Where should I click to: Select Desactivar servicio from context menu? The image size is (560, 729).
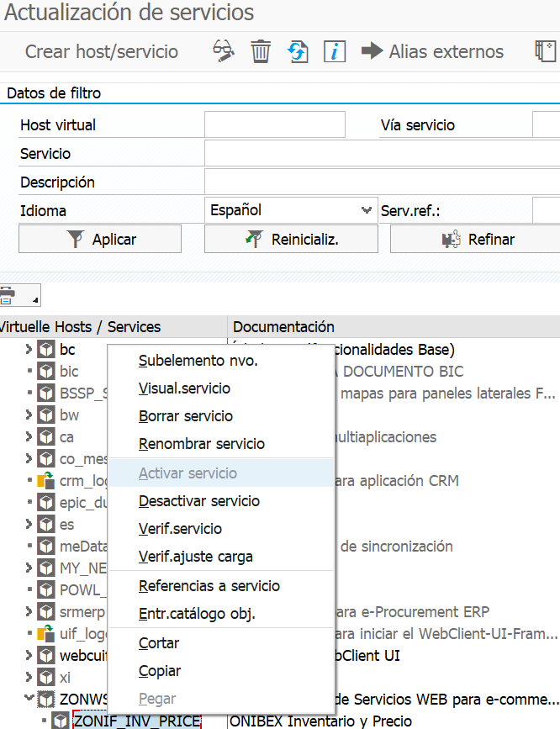(x=198, y=501)
